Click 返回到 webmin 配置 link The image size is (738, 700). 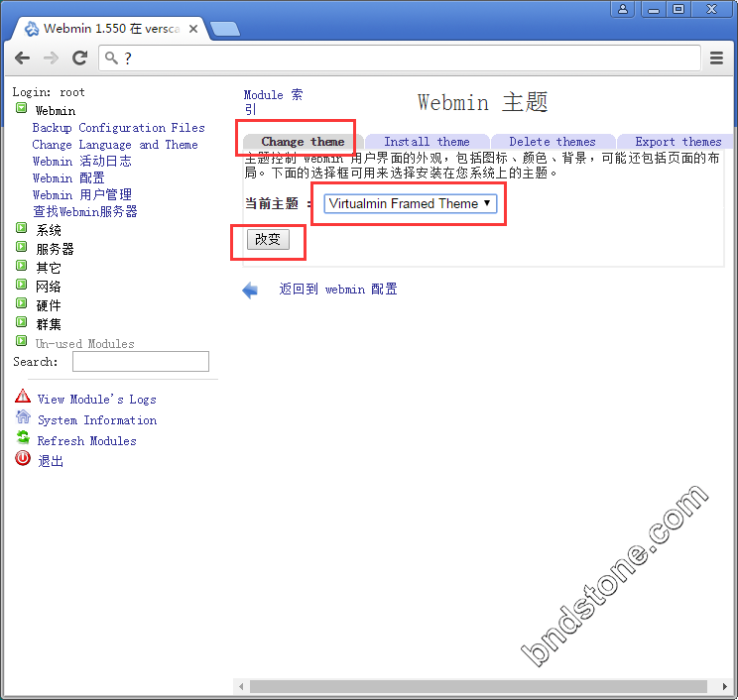[x=338, y=289]
